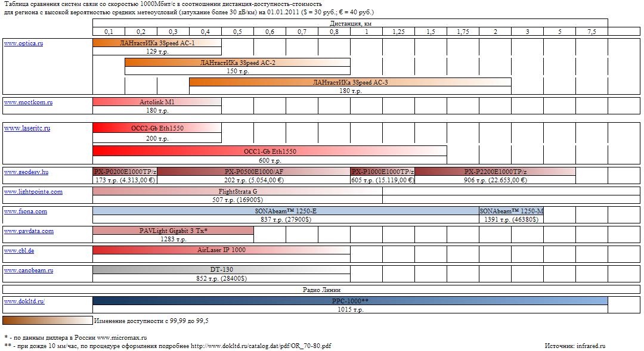Image resolution: width=644 pixels, height=351 pixels.
Task: Click the 173 т.р. (4.313,00 €) price
Action: 125,180
